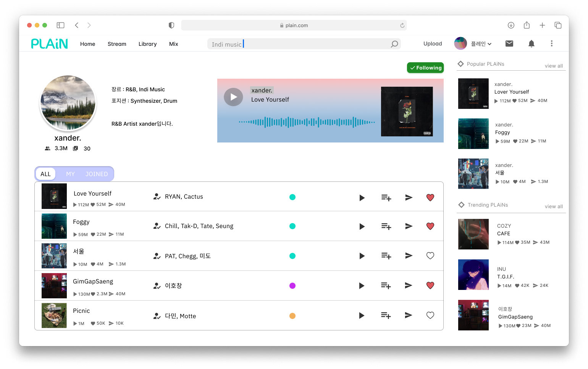Add Foggy to playlist queue
The image size is (588, 369).
click(x=386, y=227)
